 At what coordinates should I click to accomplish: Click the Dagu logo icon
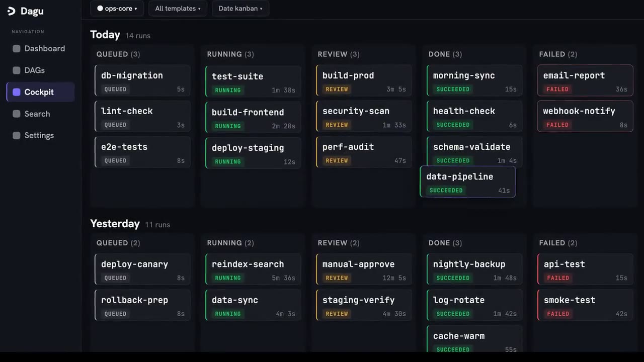tap(12, 11)
